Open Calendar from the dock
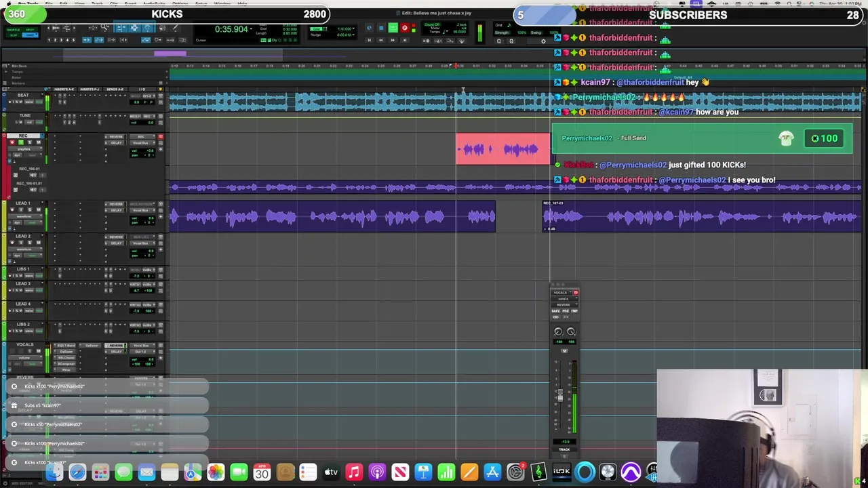The image size is (868, 488). click(x=262, y=472)
